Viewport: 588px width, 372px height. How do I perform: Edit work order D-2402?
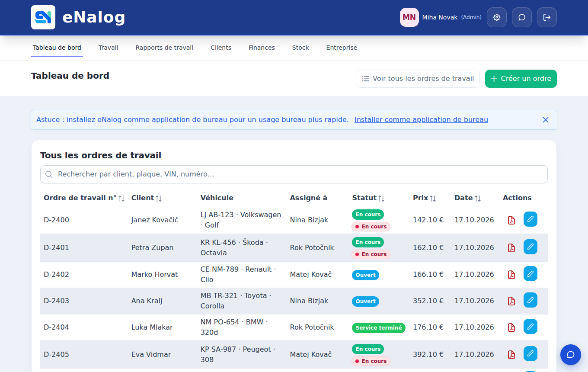(x=530, y=274)
